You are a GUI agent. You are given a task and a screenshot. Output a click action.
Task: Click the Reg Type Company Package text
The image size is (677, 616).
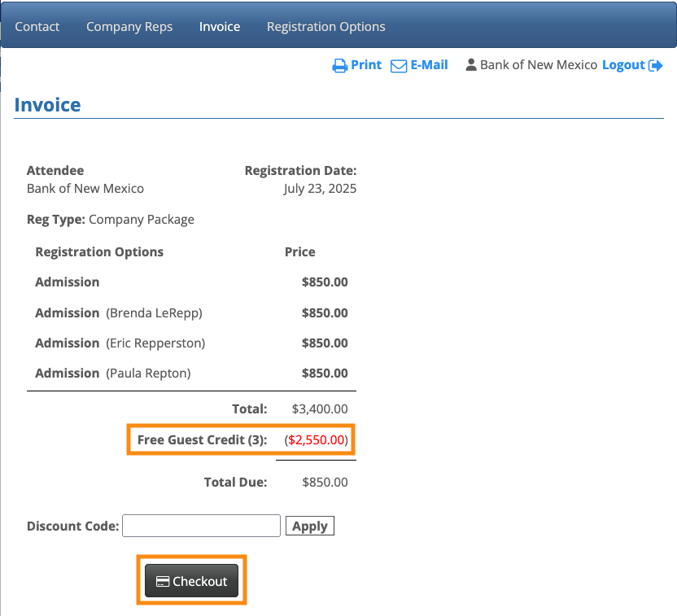point(111,220)
